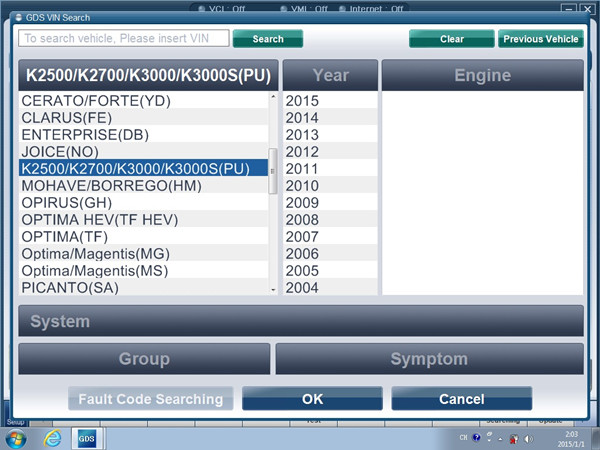Click the Previous Vehicle button

click(541, 39)
